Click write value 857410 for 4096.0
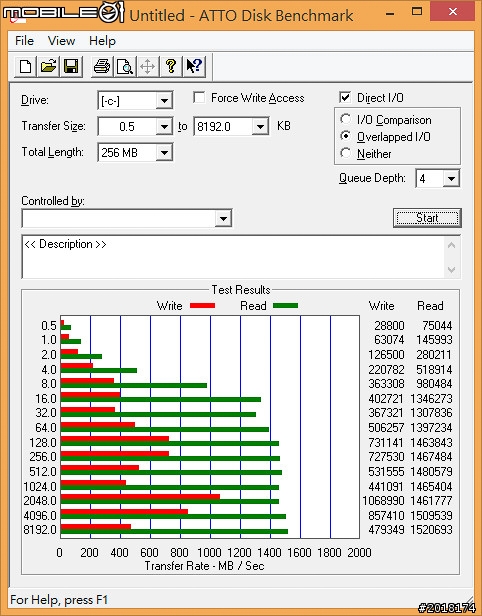 (386, 515)
